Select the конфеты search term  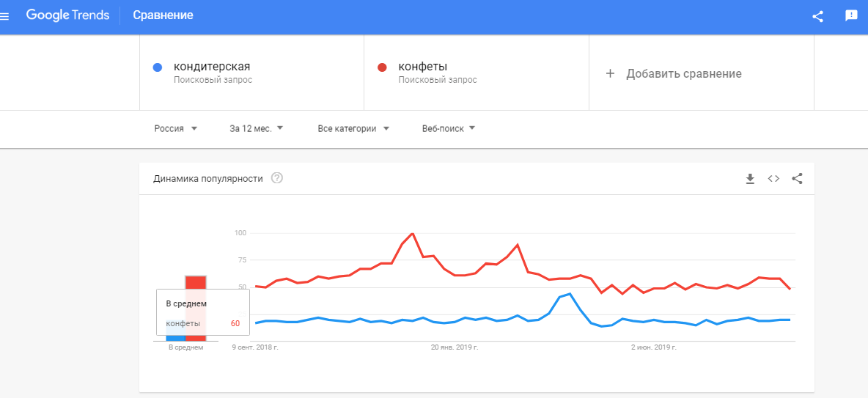coord(423,67)
